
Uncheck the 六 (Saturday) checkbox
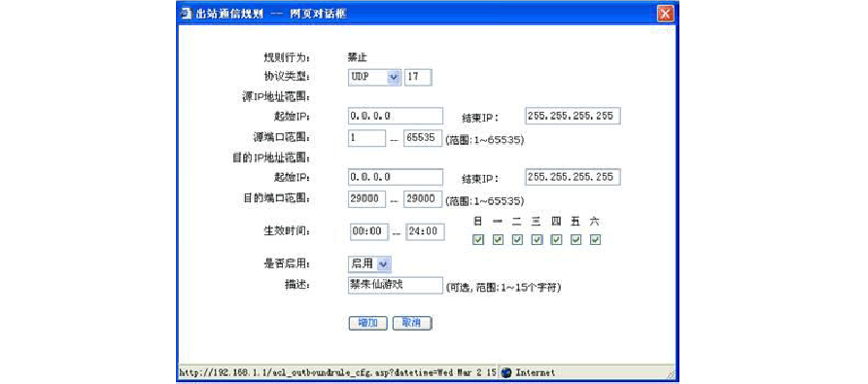tap(596, 239)
